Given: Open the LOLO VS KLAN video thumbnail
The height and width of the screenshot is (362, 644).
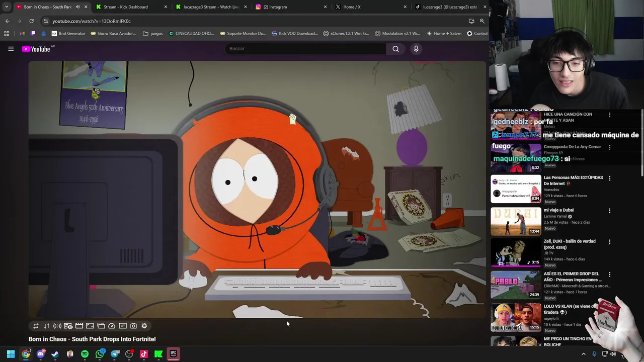Looking at the screenshot, I should tap(516, 318).
